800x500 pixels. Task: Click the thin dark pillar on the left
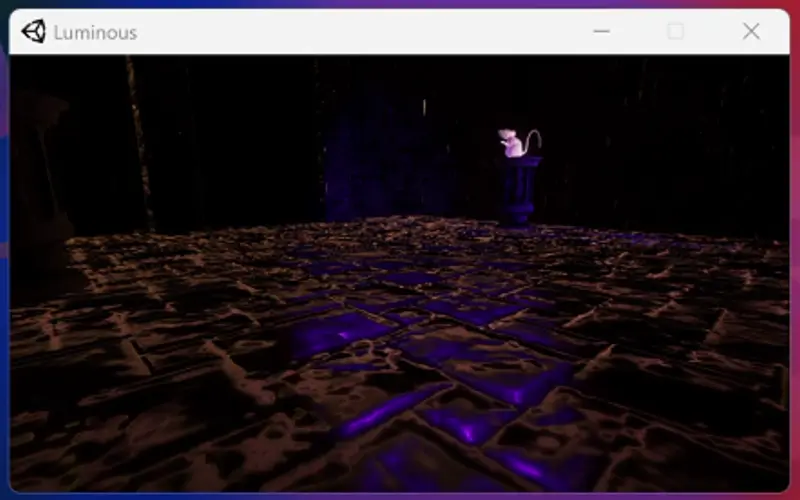coord(138,140)
